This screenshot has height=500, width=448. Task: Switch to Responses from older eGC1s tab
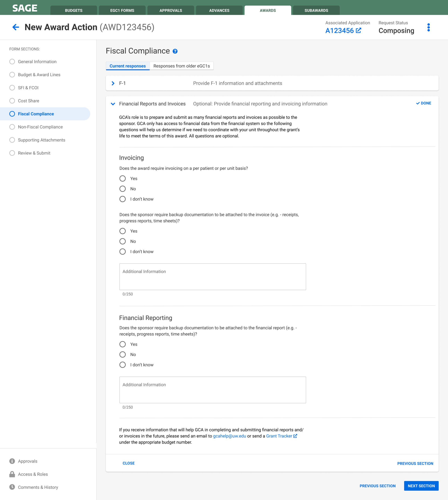[182, 66]
